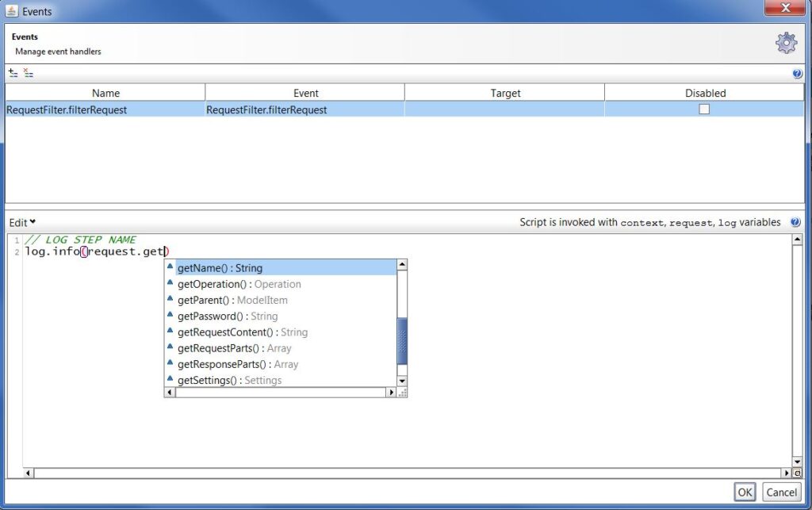Click the remove event handler icon

[28, 73]
